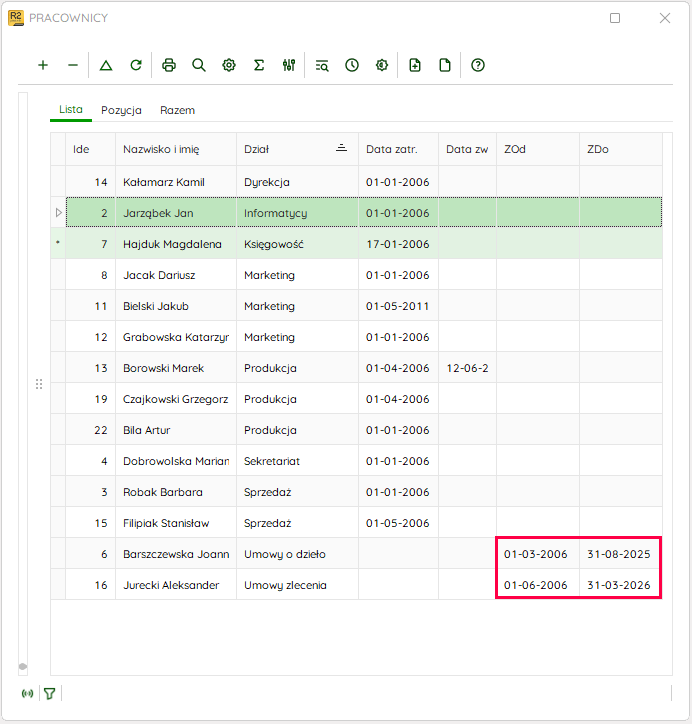This screenshot has height=724, width=692.
Task: Open help with question mark icon
Action: click(x=478, y=65)
